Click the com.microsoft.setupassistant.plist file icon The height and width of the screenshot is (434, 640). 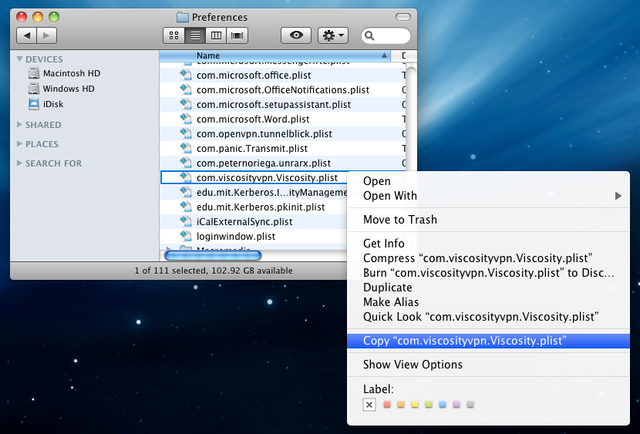tap(186, 104)
